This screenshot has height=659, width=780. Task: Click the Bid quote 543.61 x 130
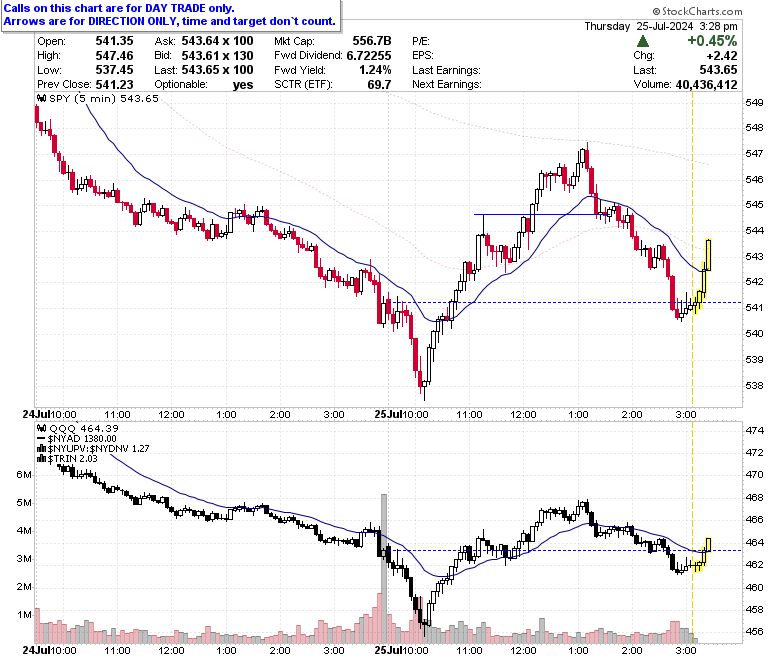tap(217, 55)
